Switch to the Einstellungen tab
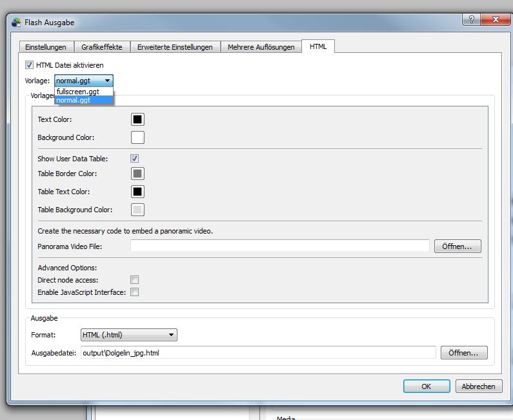 (46, 47)
